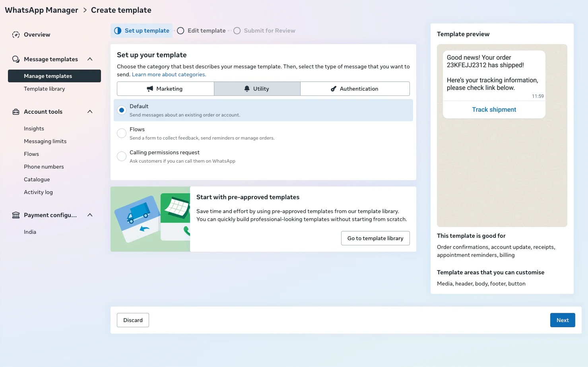The height and width of the screenshot is (367, 588).
Task: Click Set up template step label
Action: point(147,31)
